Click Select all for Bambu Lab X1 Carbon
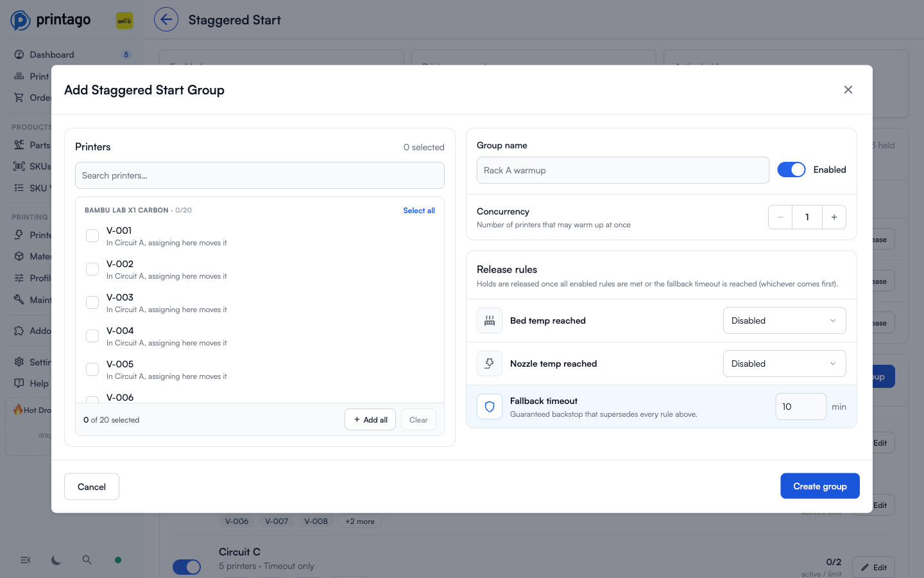The width and height of the screenshot is (924, 578). coord(419,211)
